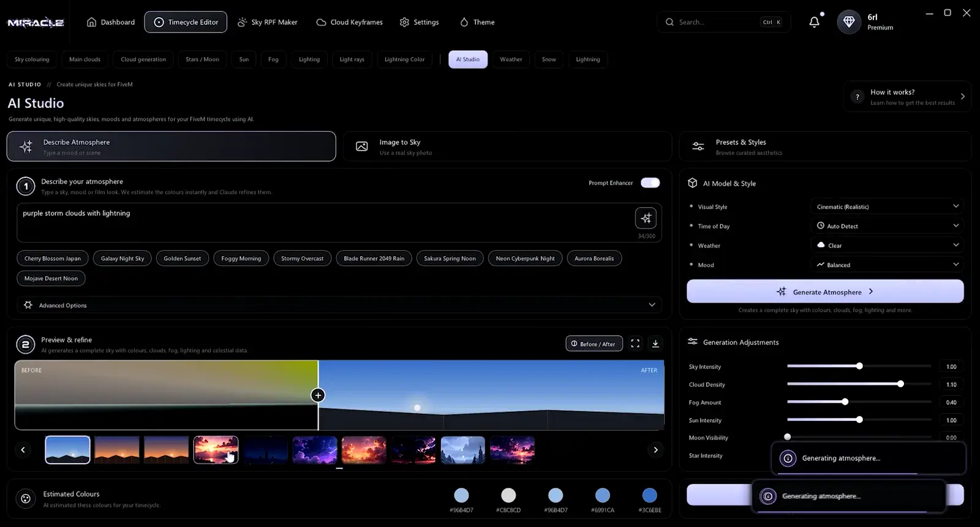Click the Generate Atmosphere button
980x527 pixels.
[x=825, y=292]
